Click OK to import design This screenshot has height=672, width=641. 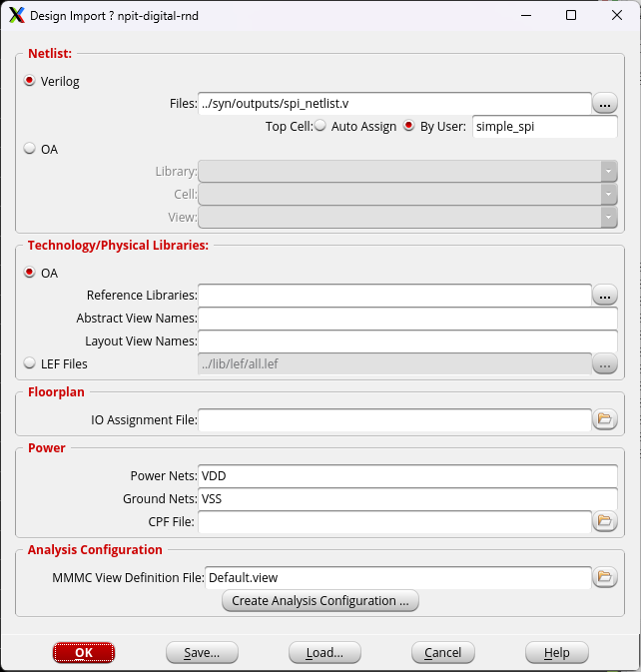pyautogui.click(x=84, y=652)
